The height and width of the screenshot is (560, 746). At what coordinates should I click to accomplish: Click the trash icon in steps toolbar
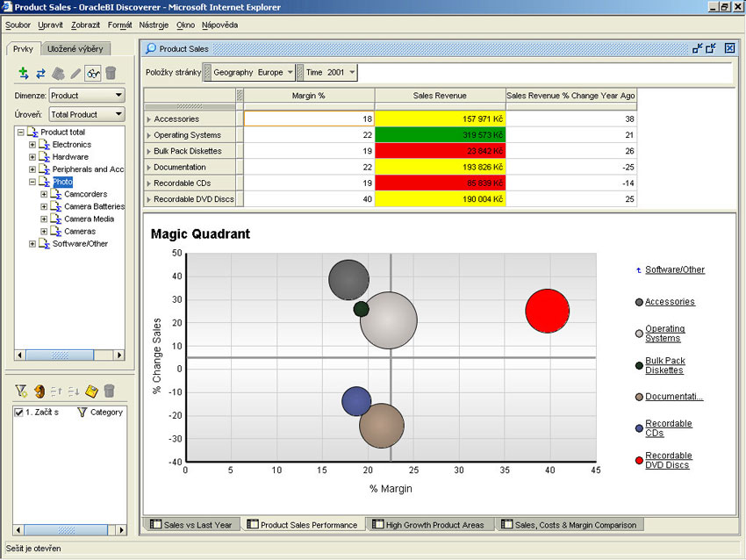[109, 391]
